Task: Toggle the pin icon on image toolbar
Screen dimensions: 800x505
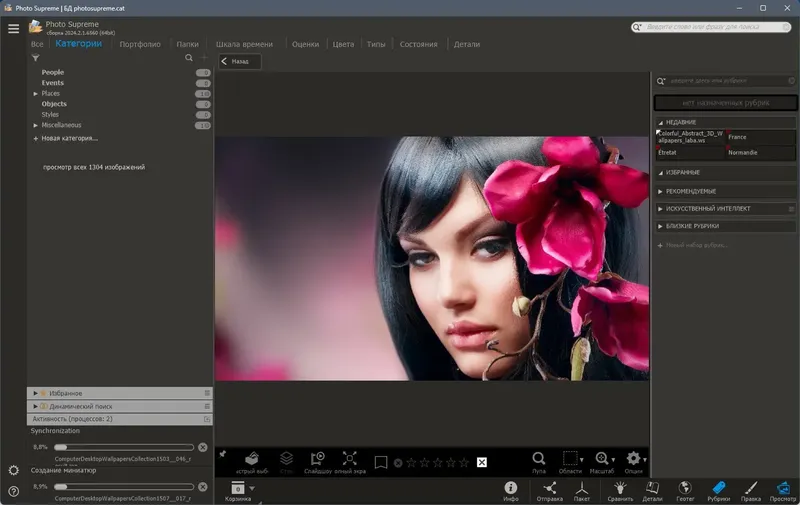Action: click(222, 453)
